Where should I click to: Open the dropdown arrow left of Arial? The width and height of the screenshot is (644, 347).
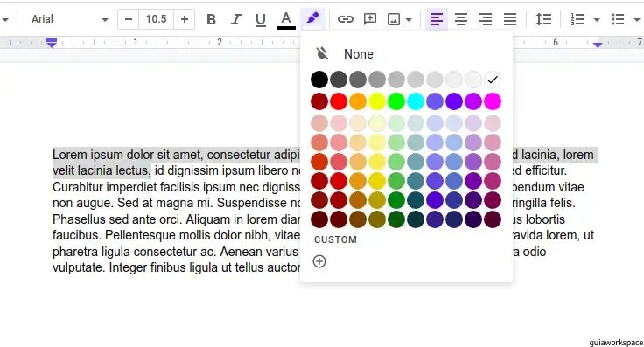point(5,20)
